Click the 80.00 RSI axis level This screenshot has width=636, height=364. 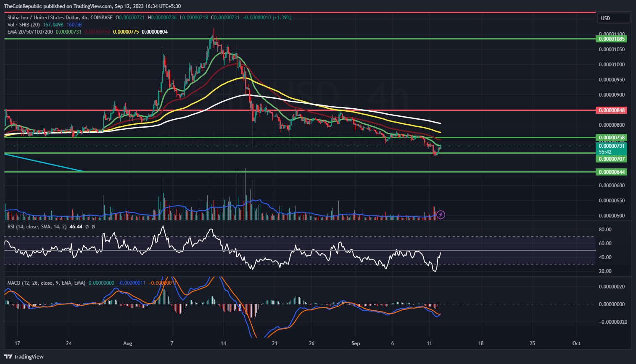tap(605, 230)
